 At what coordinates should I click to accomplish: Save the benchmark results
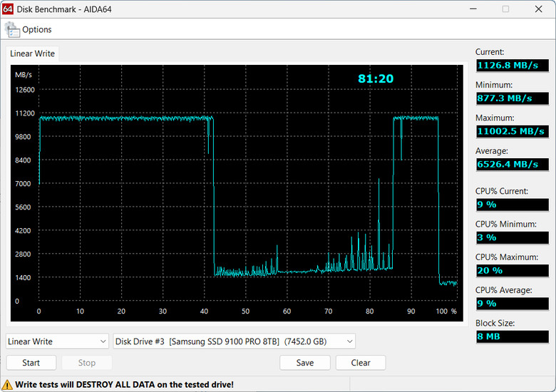[x=305, y=363]
